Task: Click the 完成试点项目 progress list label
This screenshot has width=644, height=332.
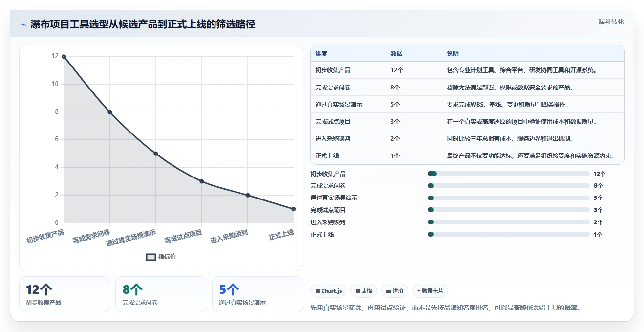Action: (328, 210)
